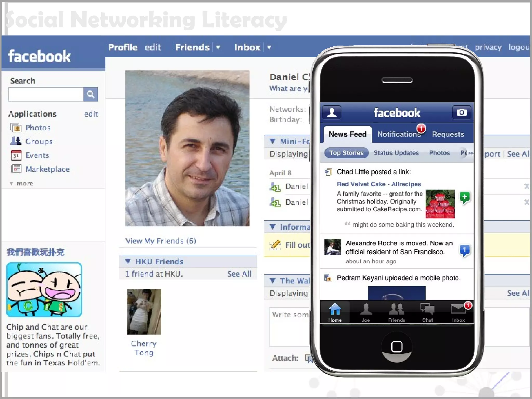Click the search magnifier button

pos(90,94)
